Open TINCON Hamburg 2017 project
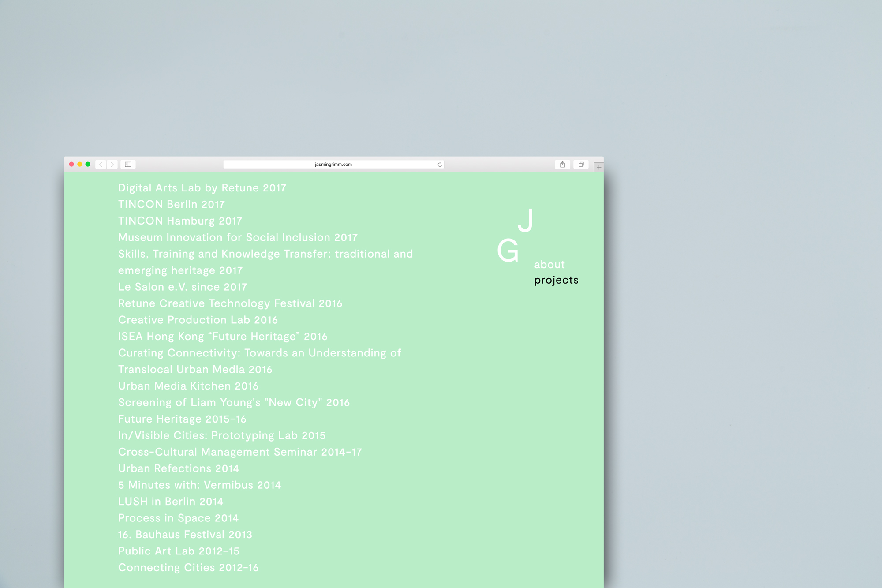This screenshot has height=588, width=882. (180, 221)
